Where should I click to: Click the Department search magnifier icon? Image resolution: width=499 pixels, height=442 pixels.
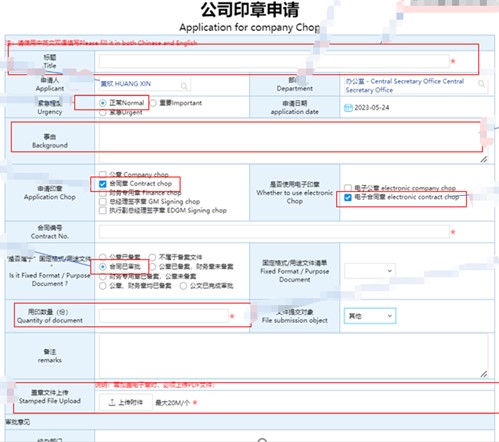pyautogui.click(x=481, y=83)
